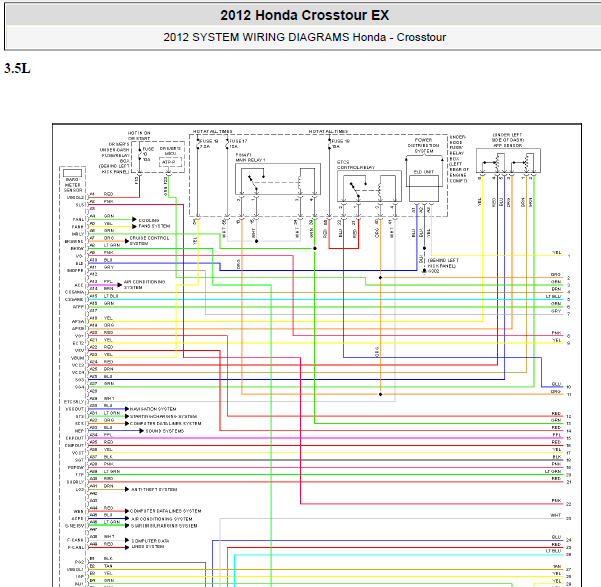Click the 'VSSOUT' signal name
The width and height of the screenshot is (601, 587).
tap(74, 409)
